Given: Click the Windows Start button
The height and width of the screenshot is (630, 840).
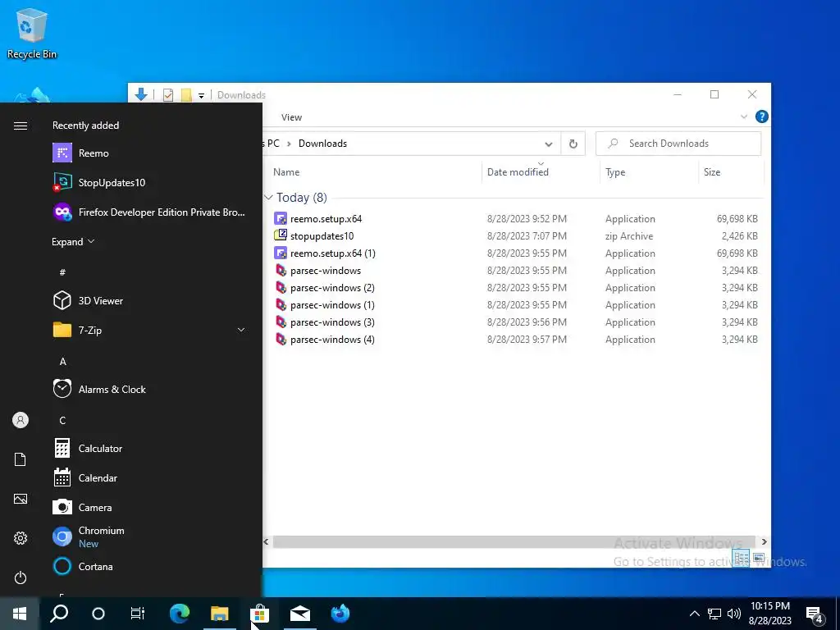Looking at the screenshot, I should point(20,614).
